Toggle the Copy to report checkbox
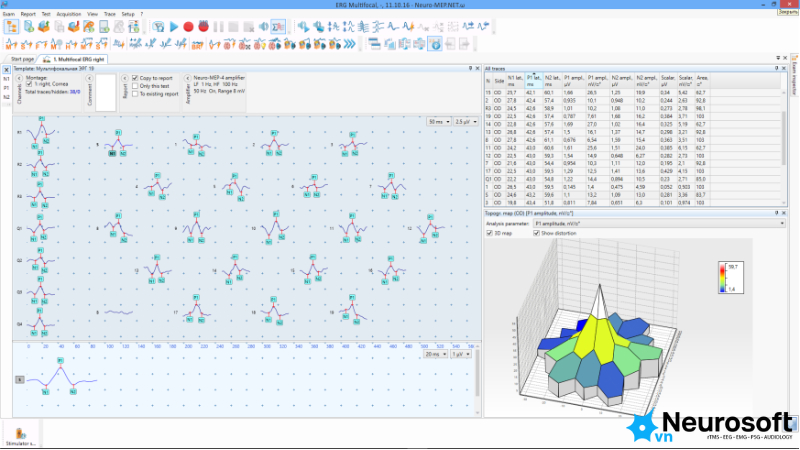 click(x=135, y=78)
